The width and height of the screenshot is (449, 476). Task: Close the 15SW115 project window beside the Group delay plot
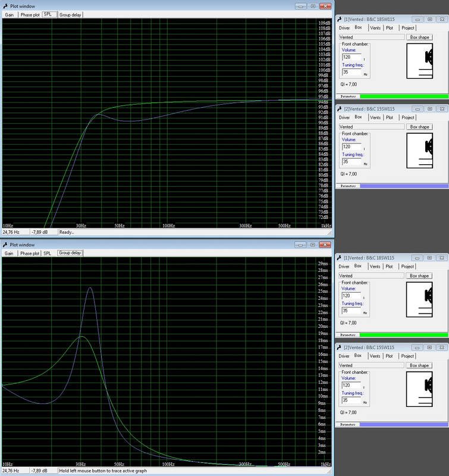tap(442, 347)
